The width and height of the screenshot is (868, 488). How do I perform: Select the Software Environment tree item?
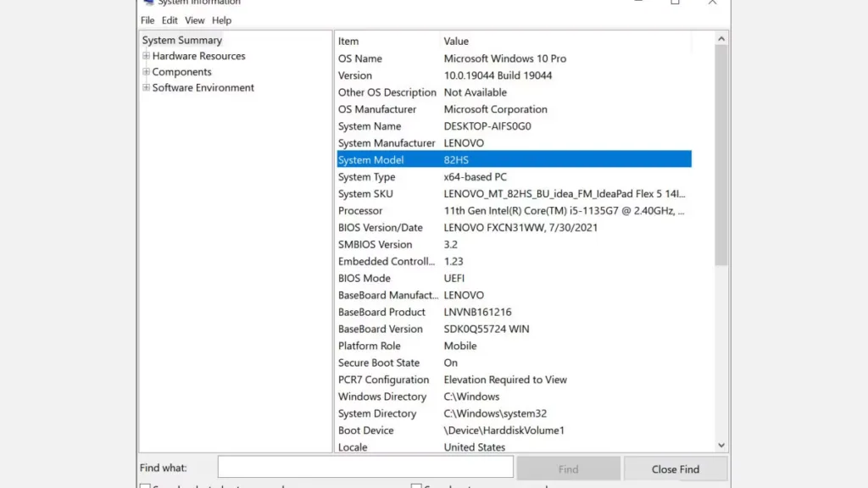point(203,87)
